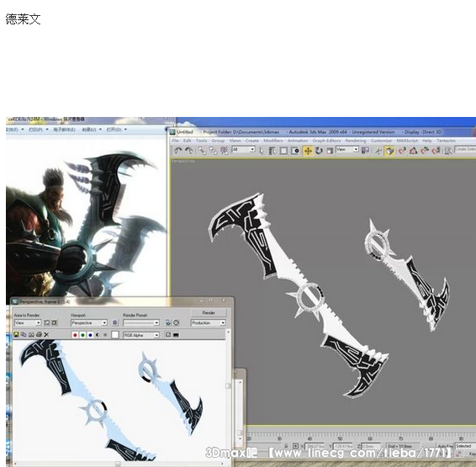Open the MAXScript menu
Image resolution: width=476 pixels, height=467 pixels.
(407, 141)
